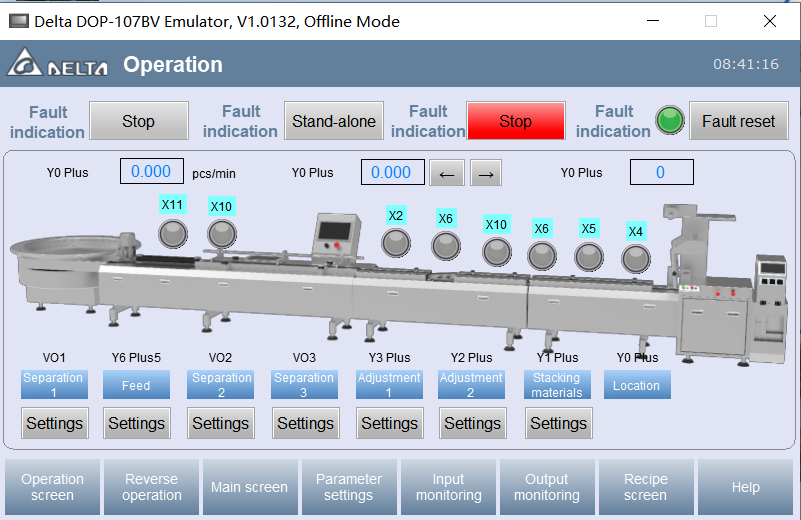Open Settings below Separation 2
This screenshot has width=801, height=520.
(221, 423)
